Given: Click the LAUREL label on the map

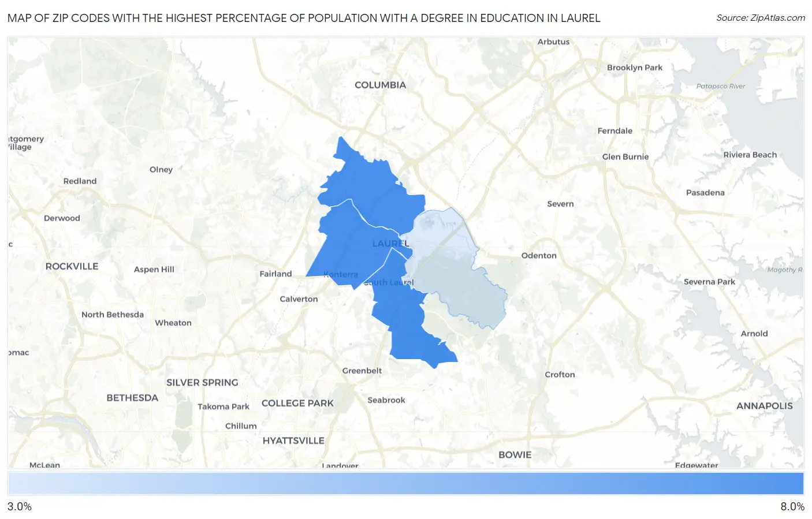Looking at the screenshot, I should point(390,244).
